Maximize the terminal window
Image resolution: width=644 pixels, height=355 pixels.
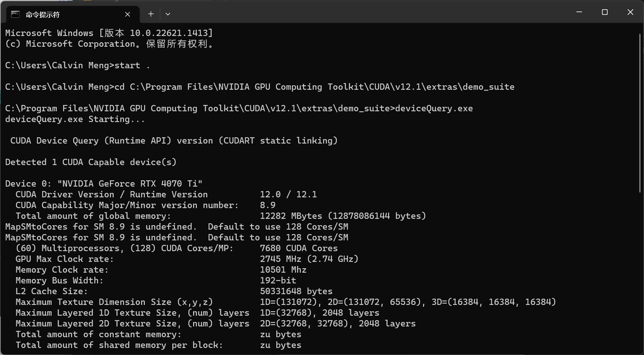[x=605, y=12]
